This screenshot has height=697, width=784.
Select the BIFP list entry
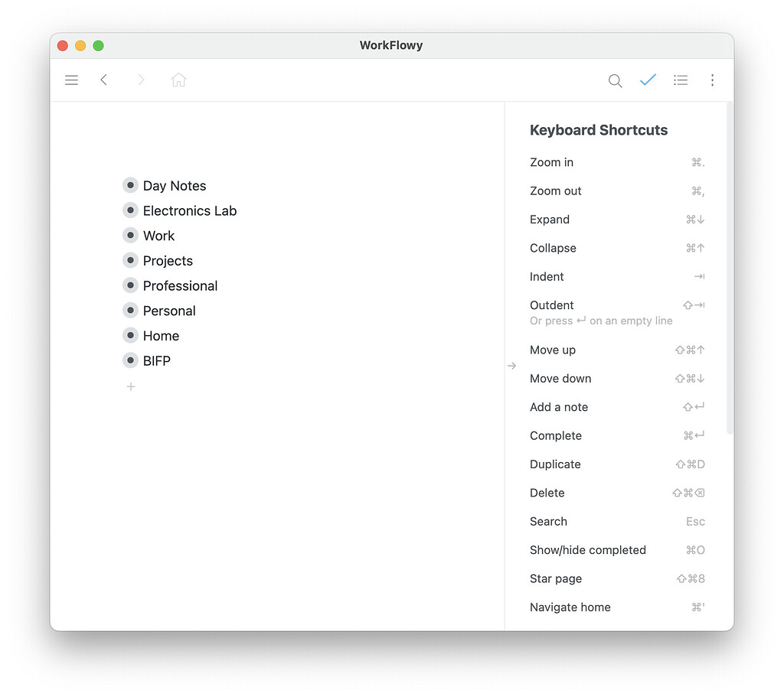point(156,360)
